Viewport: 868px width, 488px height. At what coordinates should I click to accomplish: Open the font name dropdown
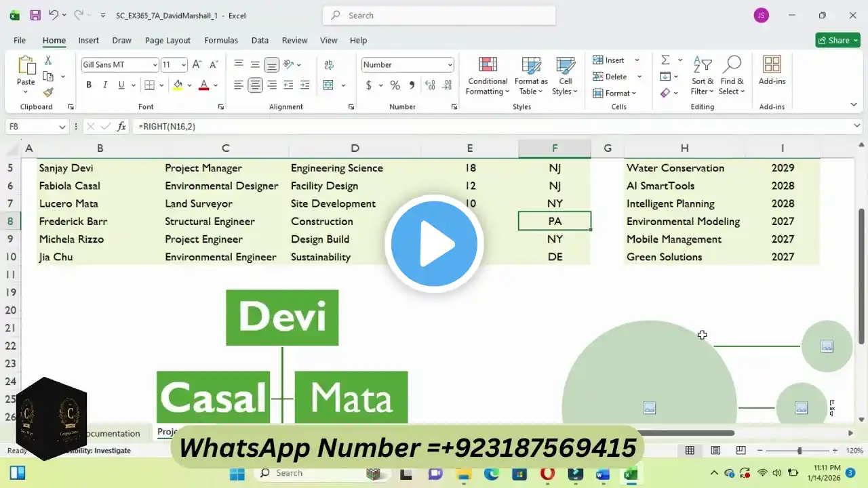click(154, 65)
